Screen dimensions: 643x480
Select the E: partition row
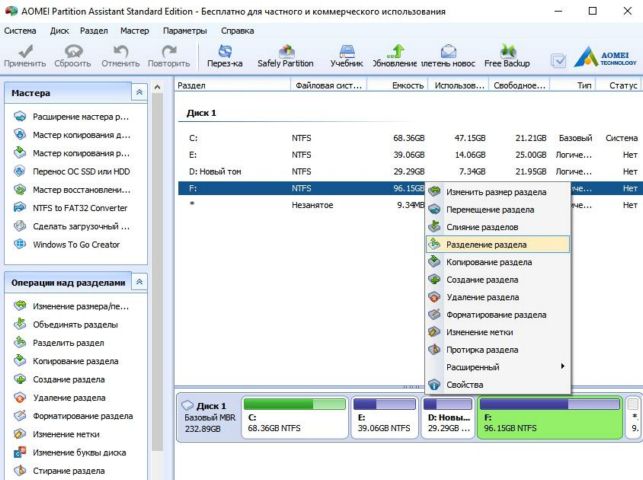click(x=408, y=155)
